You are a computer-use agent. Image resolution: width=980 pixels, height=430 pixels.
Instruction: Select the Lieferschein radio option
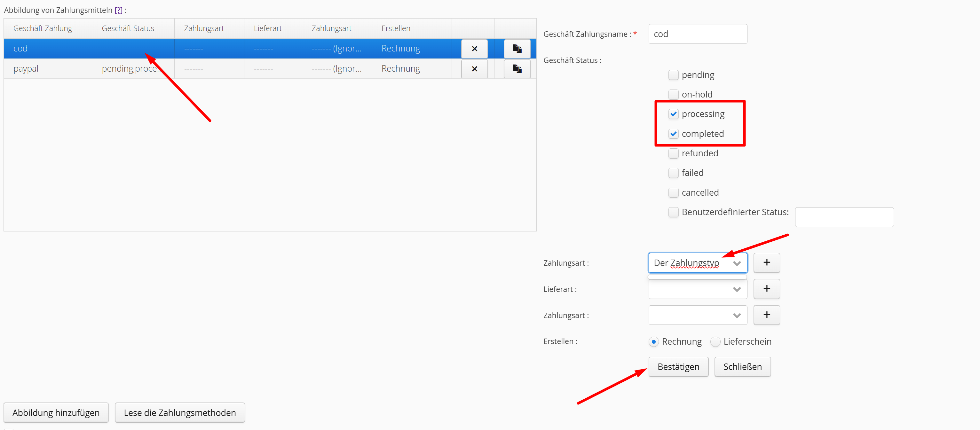pyautogui.click(x=715, y=342)
